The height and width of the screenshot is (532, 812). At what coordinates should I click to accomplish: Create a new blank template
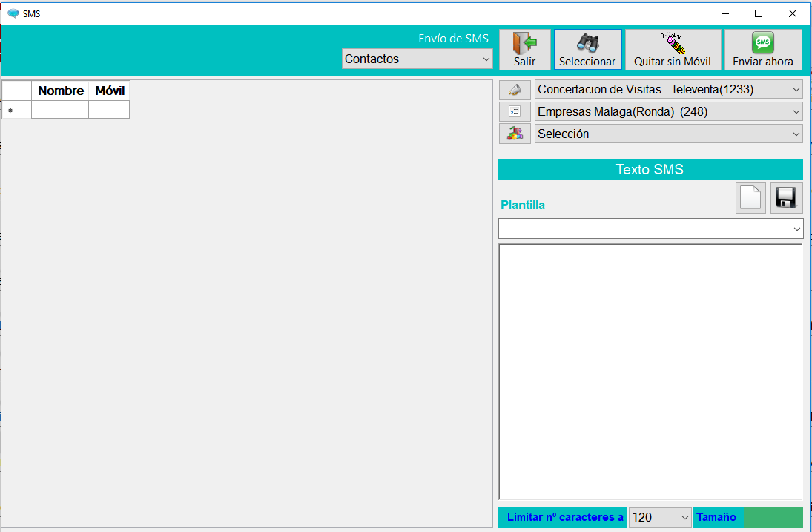[x=750, y=197]
